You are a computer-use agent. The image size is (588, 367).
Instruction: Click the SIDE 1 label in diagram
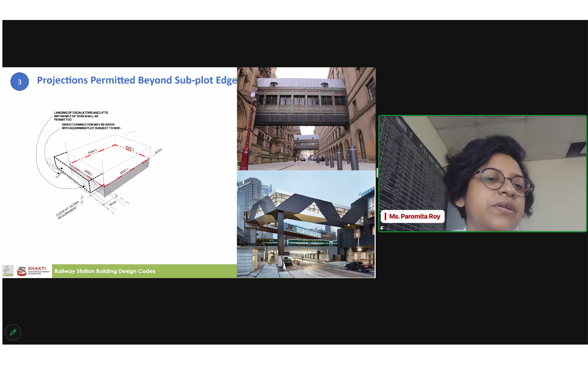point(124,171)
